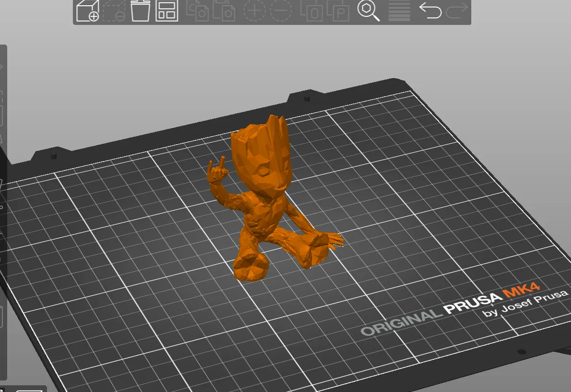Click the bottom-left viewport mini toolbar
The image size is (571, 392).
click(26, 389)
